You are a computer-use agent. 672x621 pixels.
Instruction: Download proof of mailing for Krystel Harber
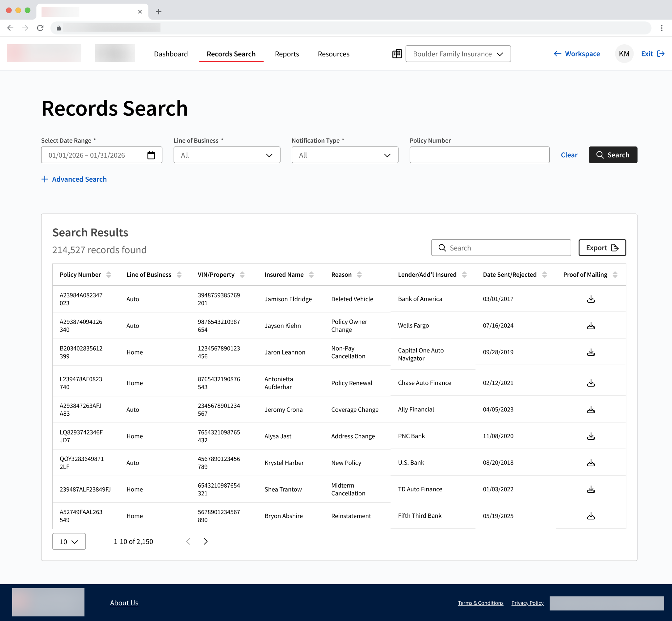click(x=591, y=462)
